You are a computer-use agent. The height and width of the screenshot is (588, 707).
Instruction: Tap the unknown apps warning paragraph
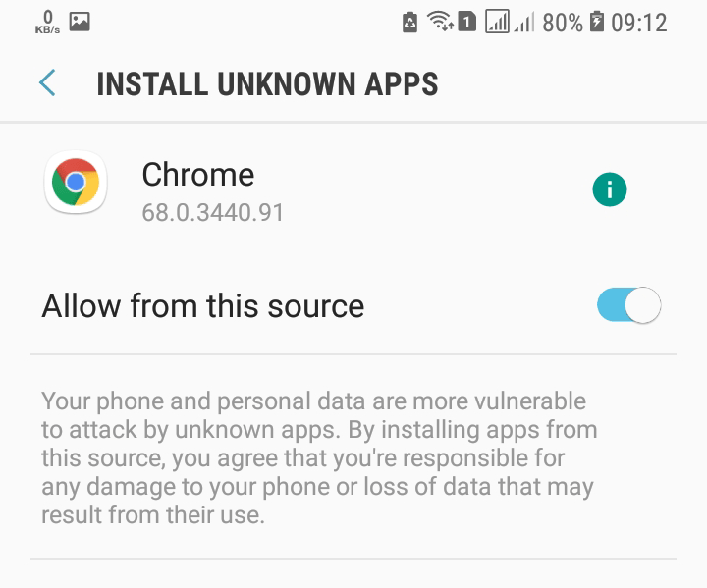319,457
